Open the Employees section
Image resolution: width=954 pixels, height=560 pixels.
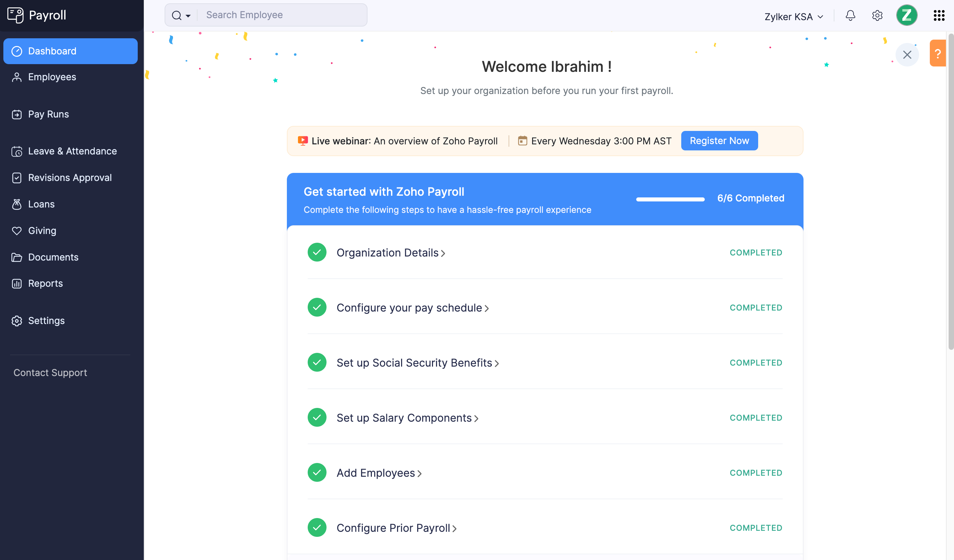[x=51, y=77]
